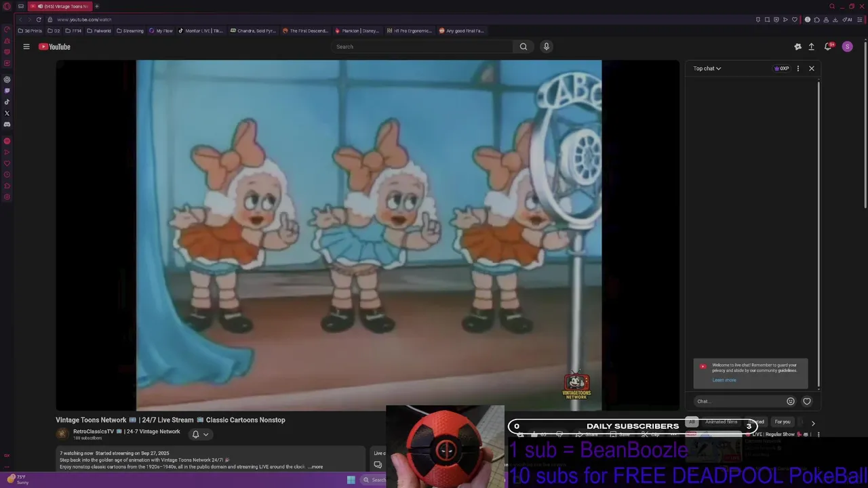Click the cartoon video player to pause
Screen dimensions: 868x488
pos(368,235)
